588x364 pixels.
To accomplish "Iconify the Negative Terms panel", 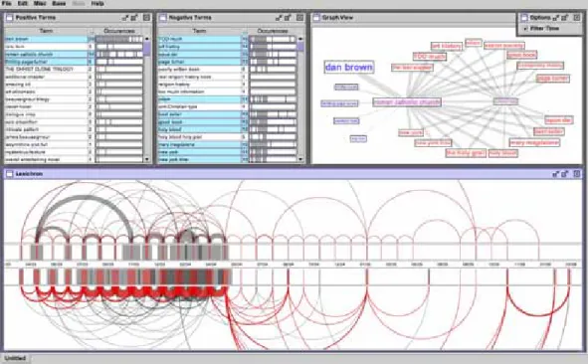I will [x=279, y=18].
